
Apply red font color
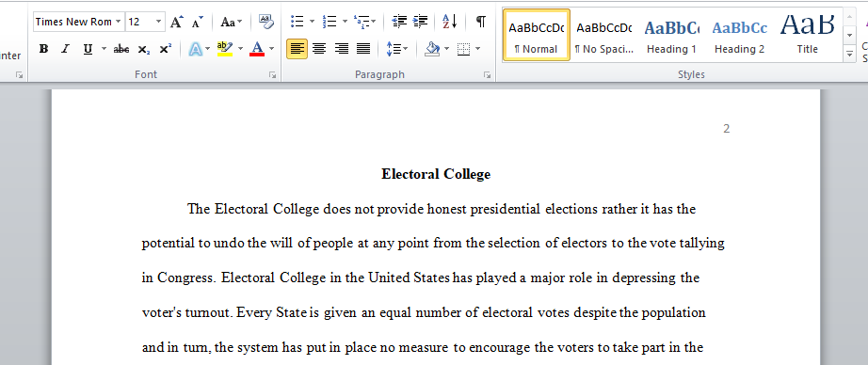(x=257, y=49)
